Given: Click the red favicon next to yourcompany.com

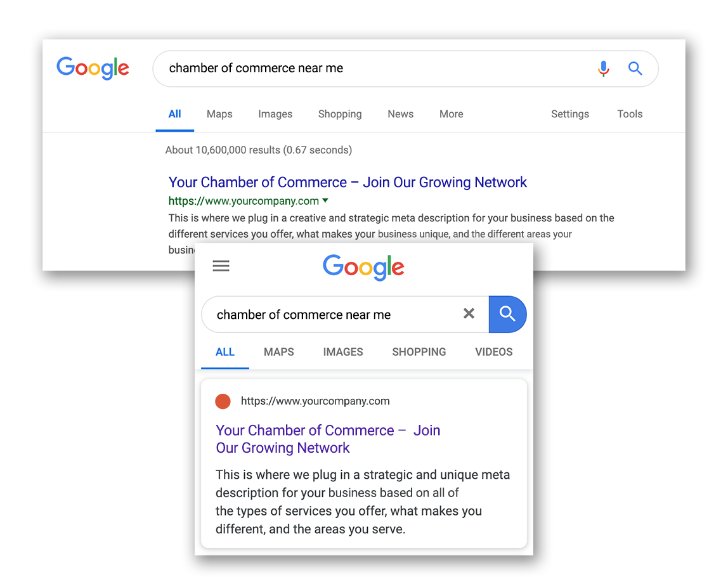Looking at the screenshot, I should coord(223,401).
